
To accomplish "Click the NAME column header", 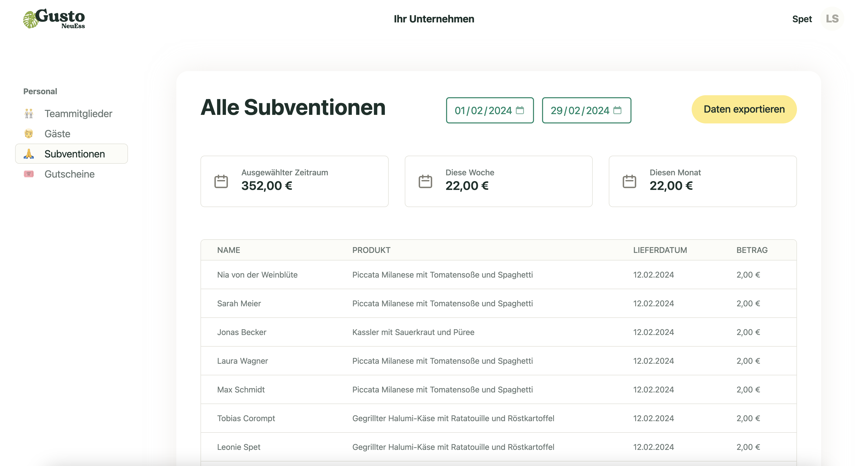I will [x=228, y=250].
